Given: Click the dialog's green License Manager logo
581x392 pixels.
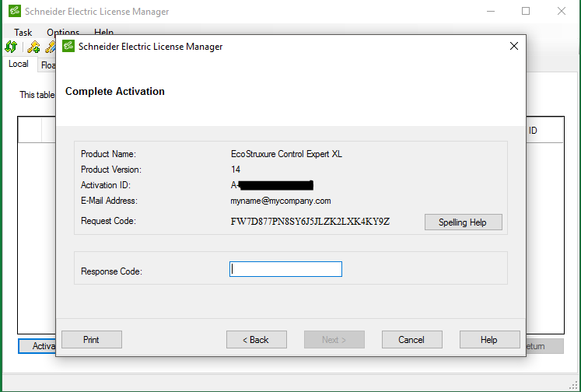Looking at the screenshot, I should click(x=68, y=46).
